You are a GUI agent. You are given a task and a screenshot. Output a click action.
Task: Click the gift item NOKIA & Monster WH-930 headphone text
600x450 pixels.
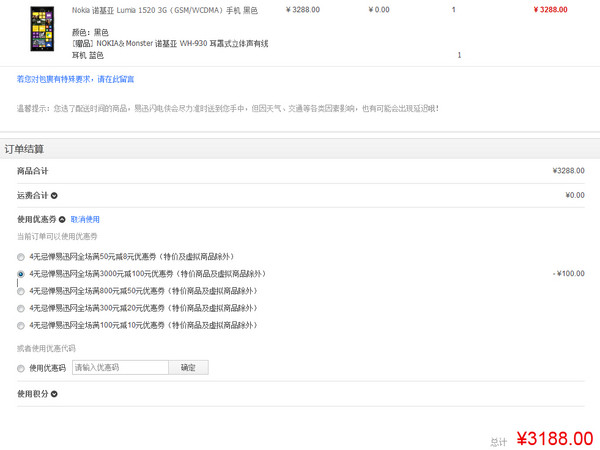click(x=170, y=49)
